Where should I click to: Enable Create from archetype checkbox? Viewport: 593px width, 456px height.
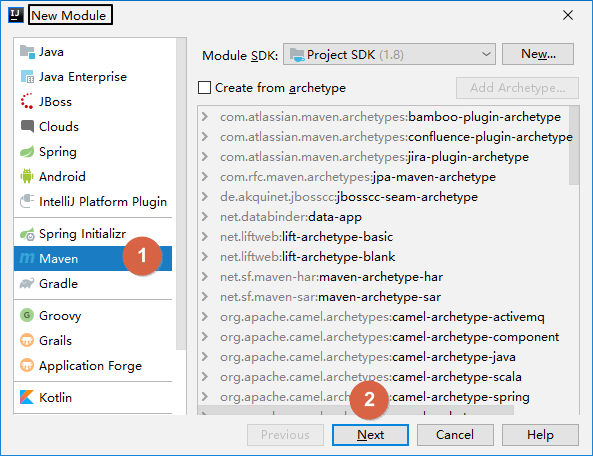[205, 88]
